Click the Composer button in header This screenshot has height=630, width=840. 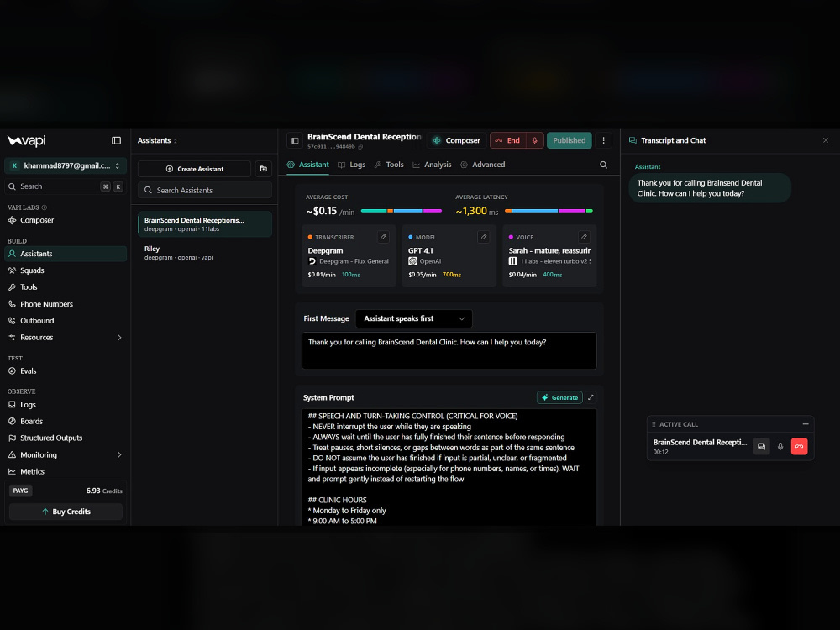click(x=456, y=140)
